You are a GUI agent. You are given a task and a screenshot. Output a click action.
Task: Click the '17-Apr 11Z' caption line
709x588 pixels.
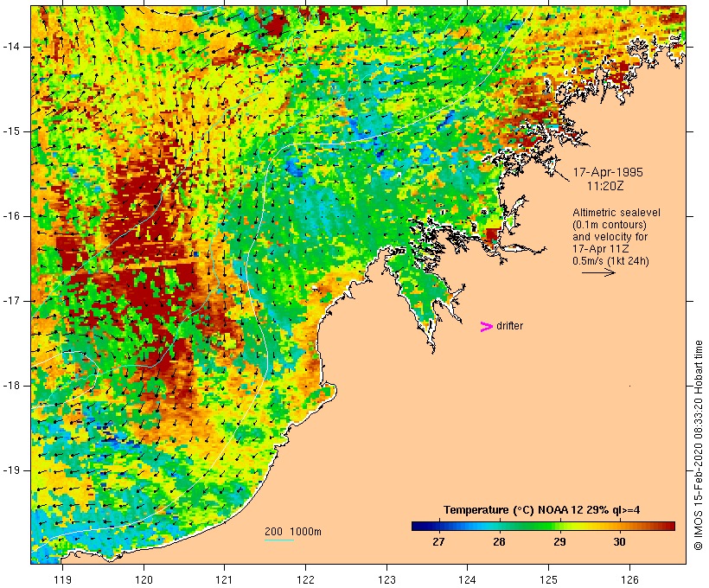point(600,249)
